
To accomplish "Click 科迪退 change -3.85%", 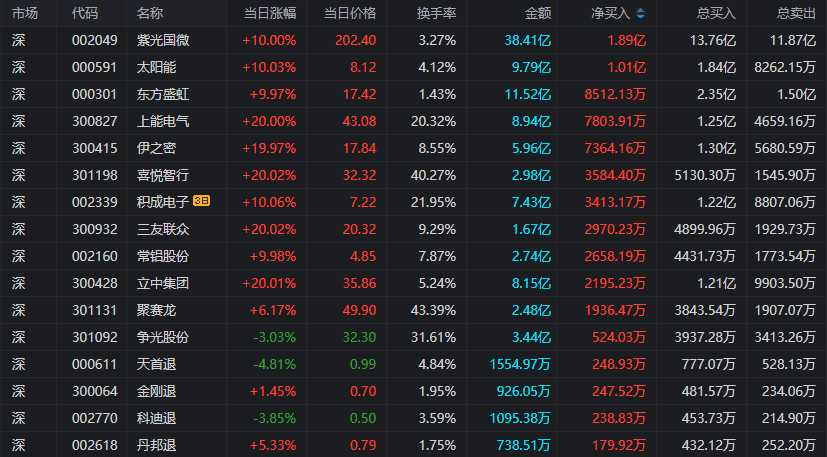I will pyautogui.click(x=275, y=418).
